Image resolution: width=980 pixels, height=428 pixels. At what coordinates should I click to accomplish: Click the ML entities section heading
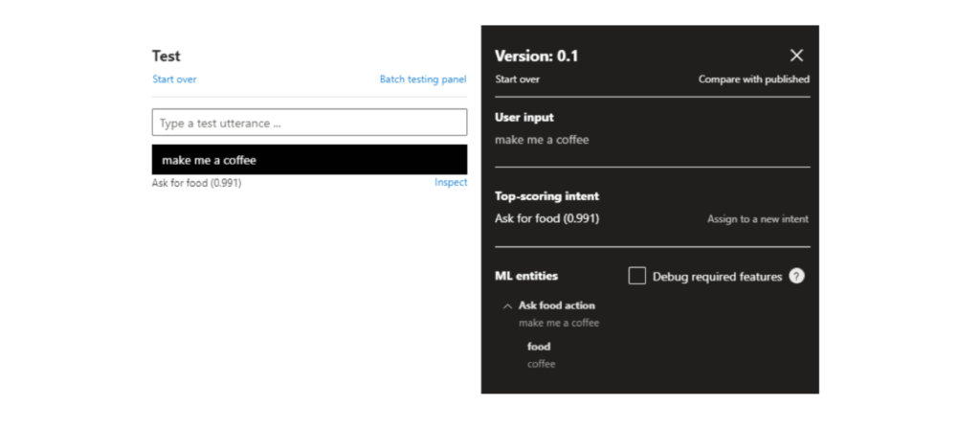[x=526, y=276]
